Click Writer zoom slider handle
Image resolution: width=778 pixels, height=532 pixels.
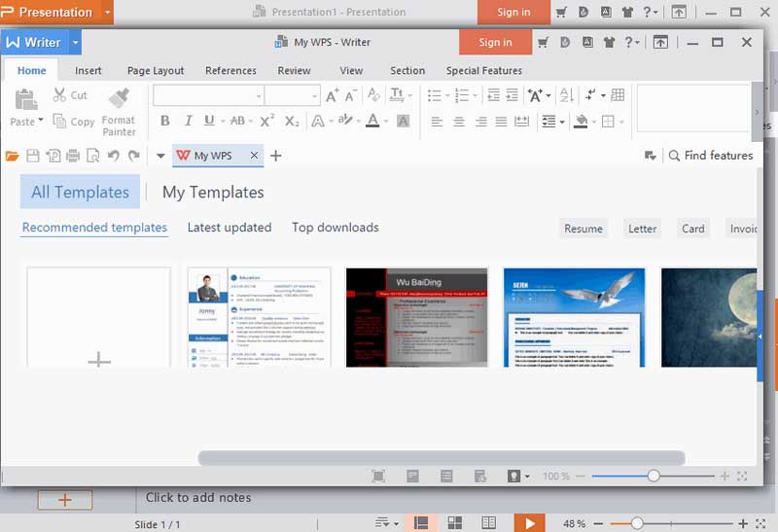654,476
